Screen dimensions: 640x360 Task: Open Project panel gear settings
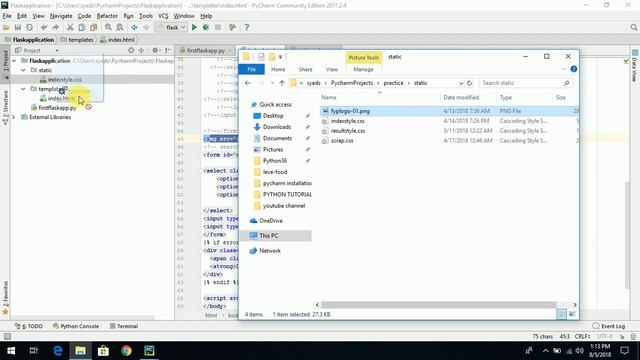click(x=156, y=50)
